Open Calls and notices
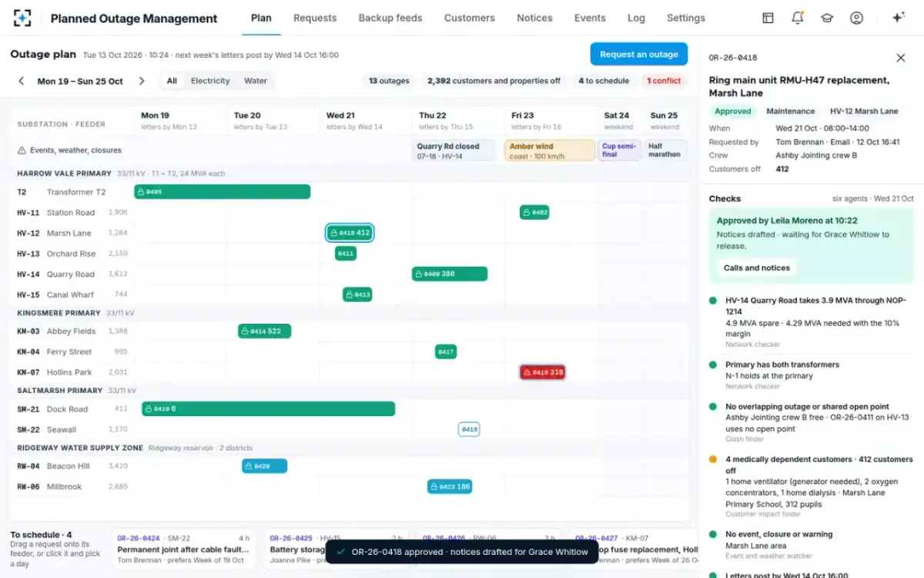Image resolution: width=924 pixels, height=578 pixels. pos(757,268)
